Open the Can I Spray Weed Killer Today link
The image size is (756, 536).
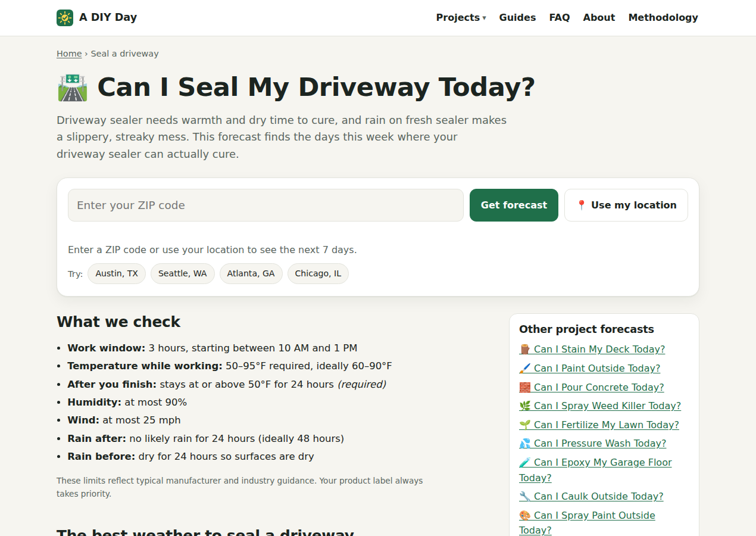(x=600, y=406)
